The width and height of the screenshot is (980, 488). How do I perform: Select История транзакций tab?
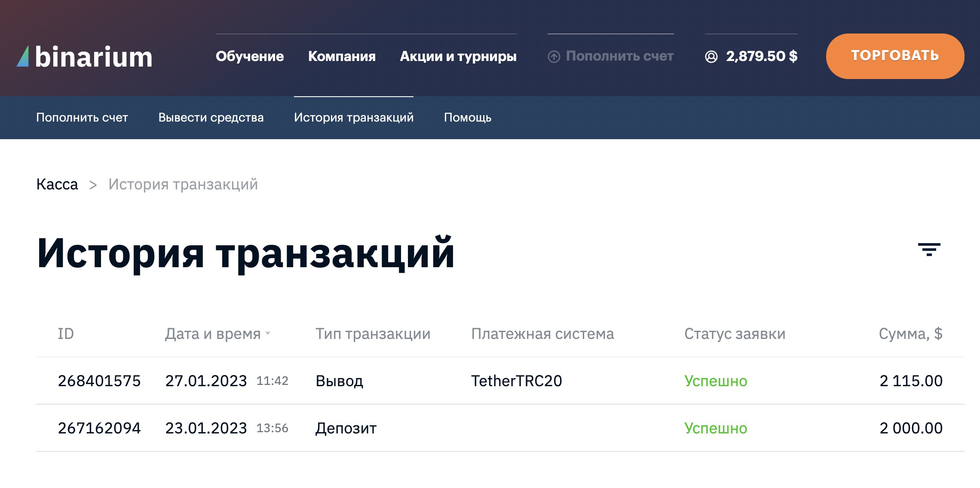click(354, 117)
